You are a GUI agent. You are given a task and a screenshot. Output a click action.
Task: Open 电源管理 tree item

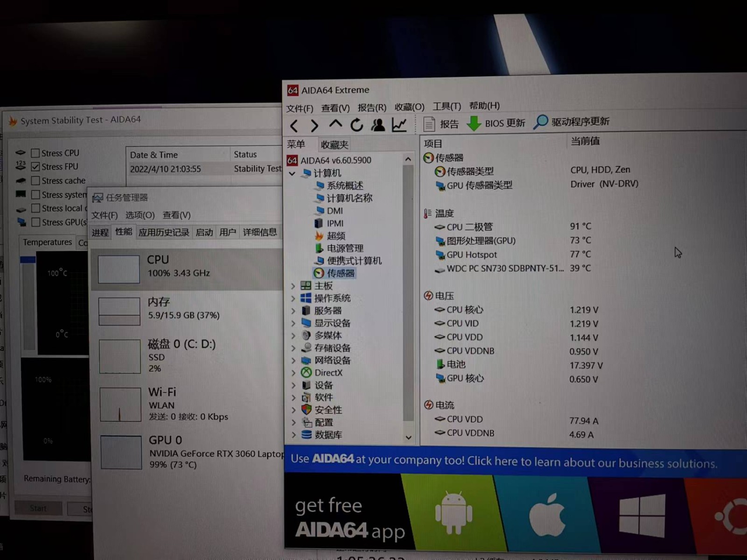345,248
